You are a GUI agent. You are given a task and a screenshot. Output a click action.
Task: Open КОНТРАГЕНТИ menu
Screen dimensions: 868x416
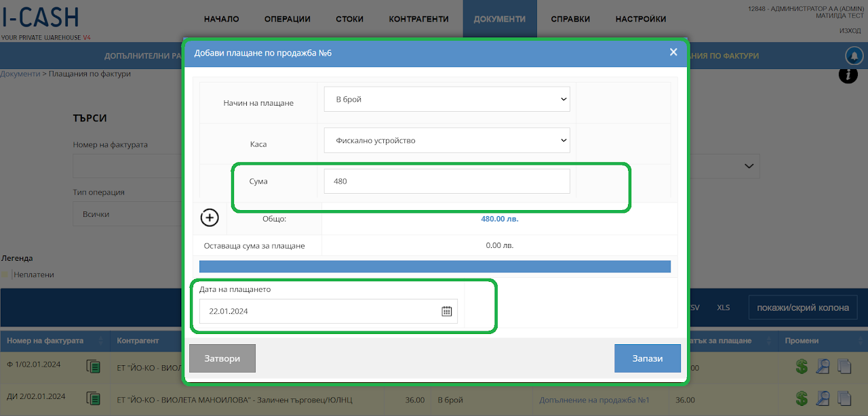(x=419, y=19)
